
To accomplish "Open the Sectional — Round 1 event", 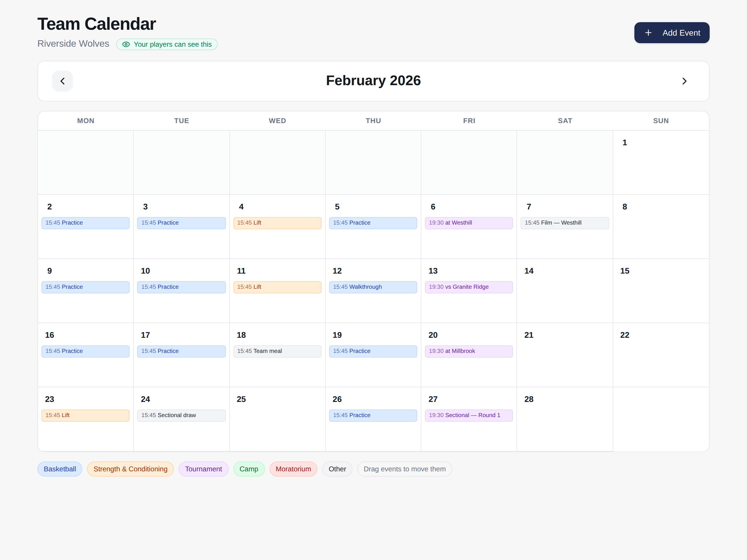I will click(x=469, y=415).
